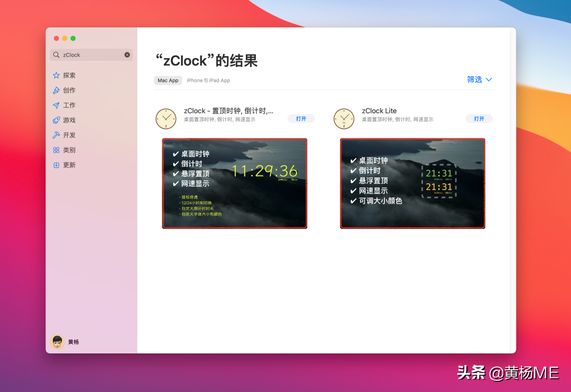
Task: Open the 黄杨 account name
Action: click(73, 342)
